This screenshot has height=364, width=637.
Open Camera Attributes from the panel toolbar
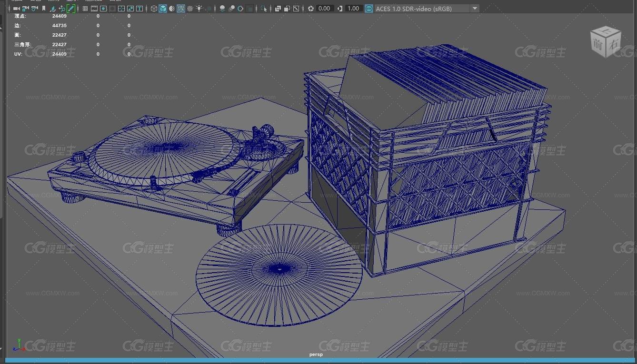[34, 9]
